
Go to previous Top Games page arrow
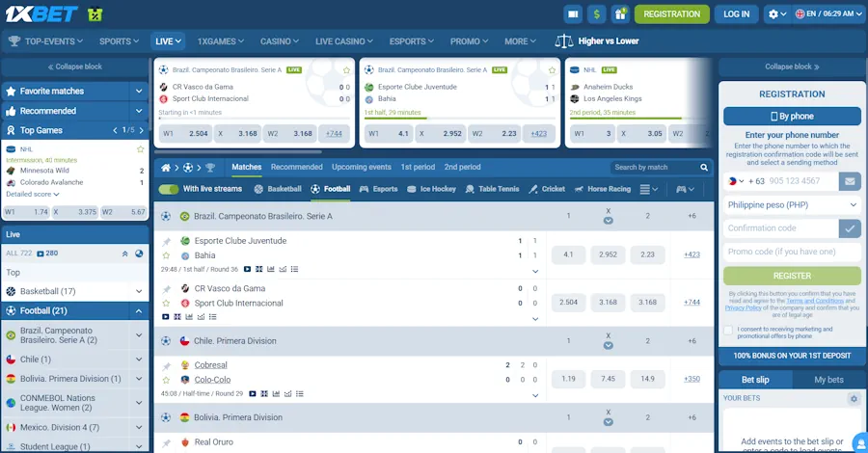coord(115,130)
